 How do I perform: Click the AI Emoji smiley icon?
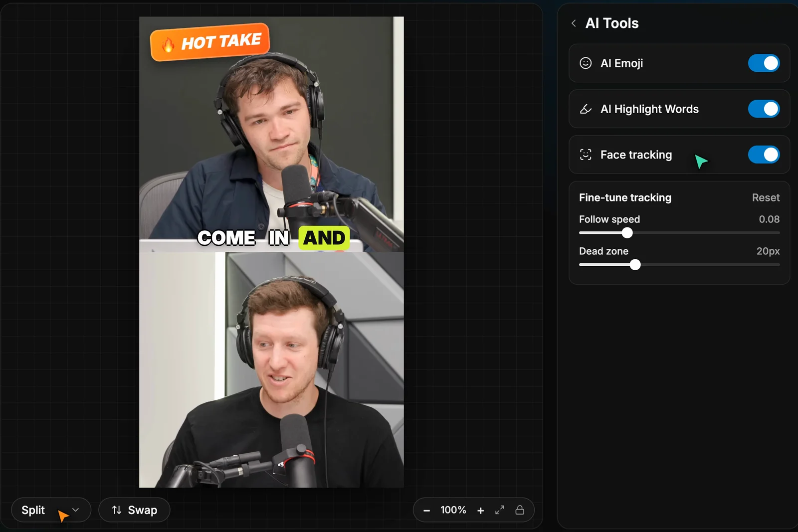tap(586, 63)
